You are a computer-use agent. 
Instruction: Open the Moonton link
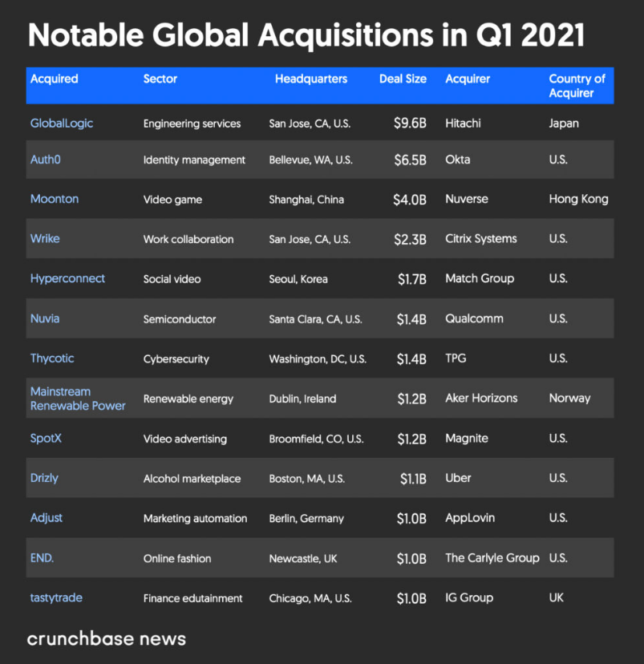(55, 199)
